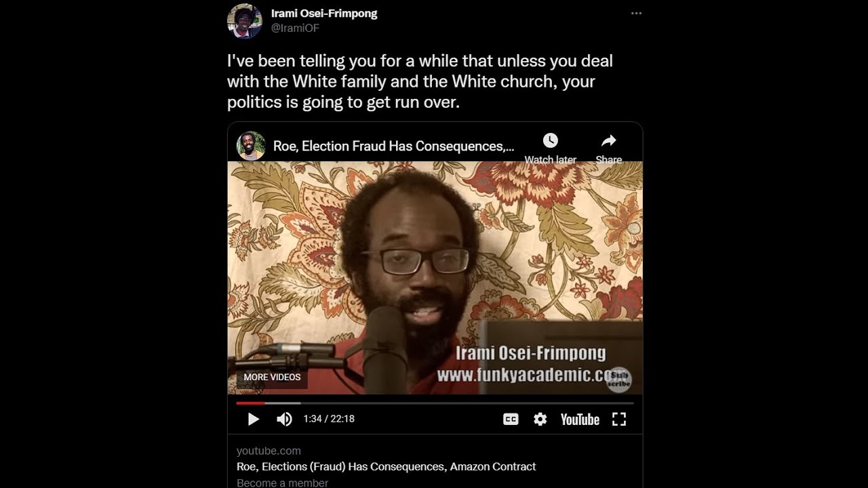868x488 pixels.
Task: Open tweet three-dot more options menu
Action: pyautogui.click(x=636, y=14)
